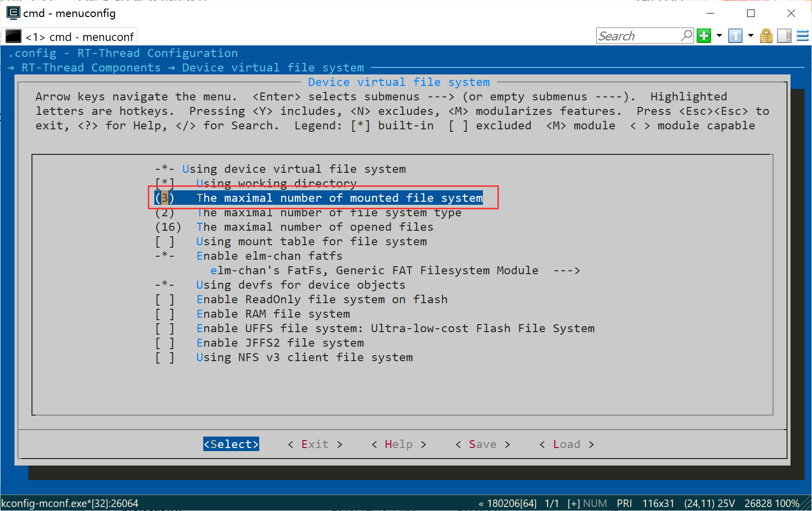Viewport: 812px width, 511px height.
Task: Open the hamburger system menu icon
Action: point(803,36)
